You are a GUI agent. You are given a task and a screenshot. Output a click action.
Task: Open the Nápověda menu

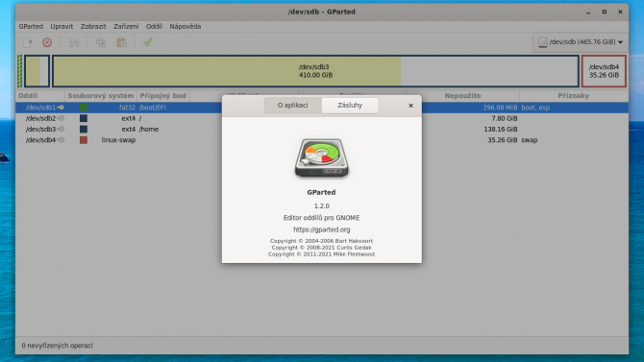[x=186, y=26]
